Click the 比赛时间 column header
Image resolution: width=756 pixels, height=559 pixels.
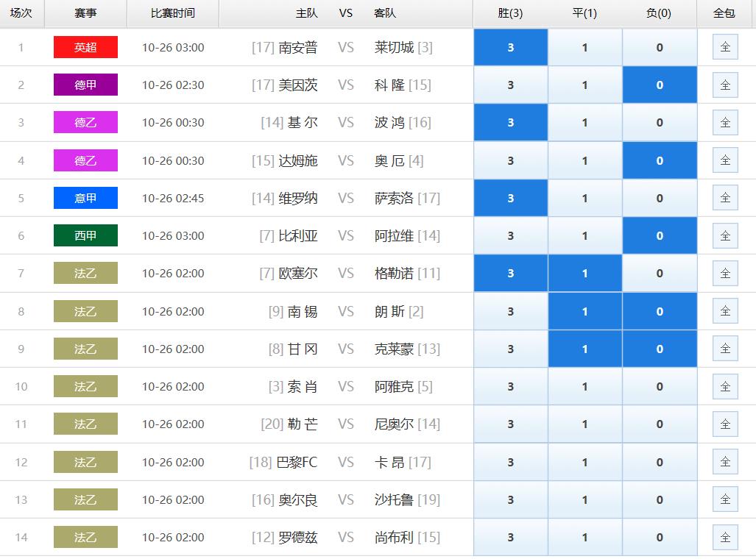[x=173, y=13]
